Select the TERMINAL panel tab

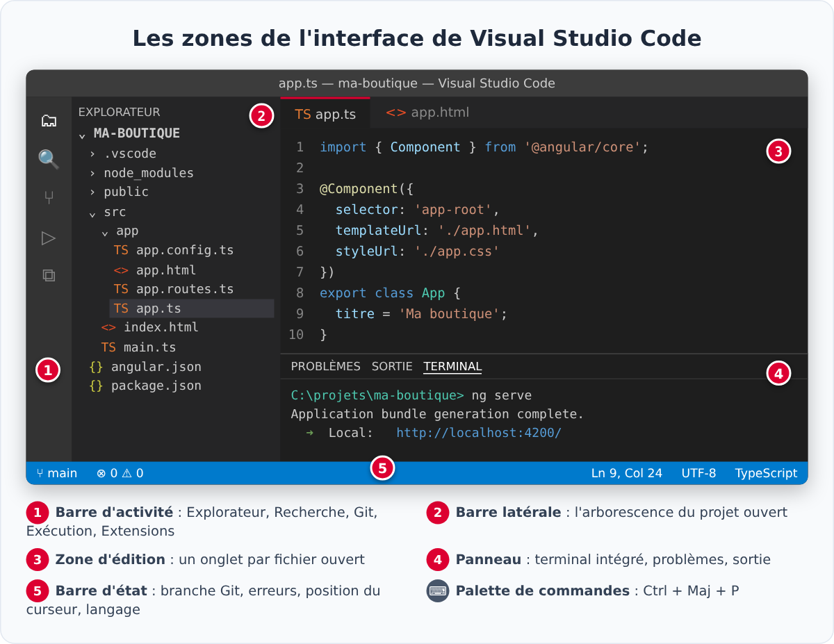tap(452, 366)
